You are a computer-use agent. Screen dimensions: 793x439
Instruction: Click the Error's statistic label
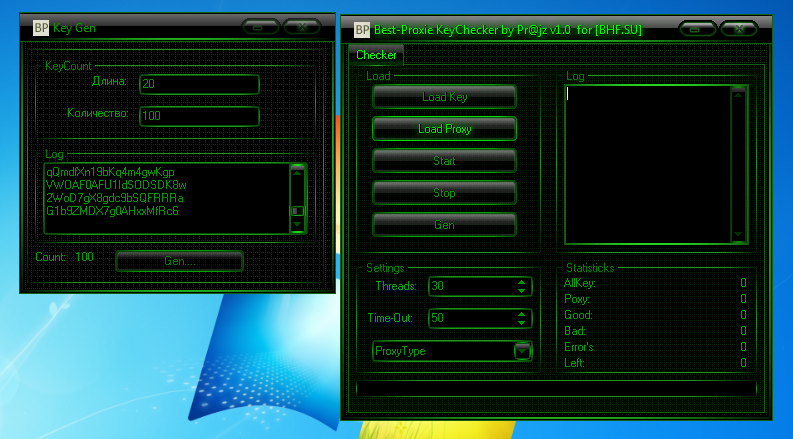pos(579,347)
